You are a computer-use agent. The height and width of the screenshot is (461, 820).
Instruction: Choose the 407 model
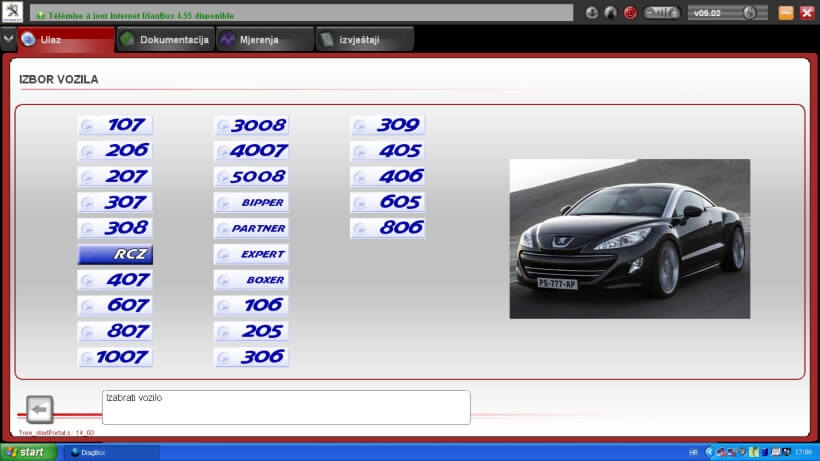pyautogui.click(x=115, y=280)
